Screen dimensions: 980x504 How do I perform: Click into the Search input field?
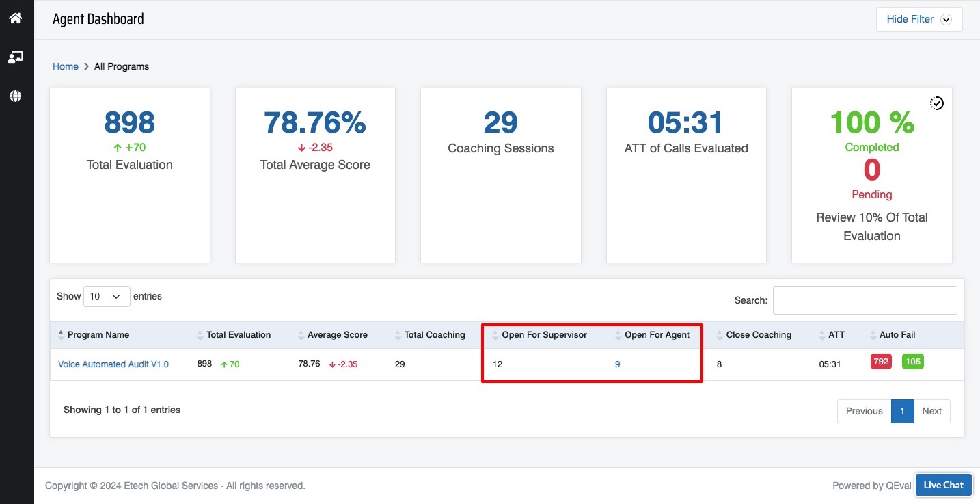coord(865,300)
